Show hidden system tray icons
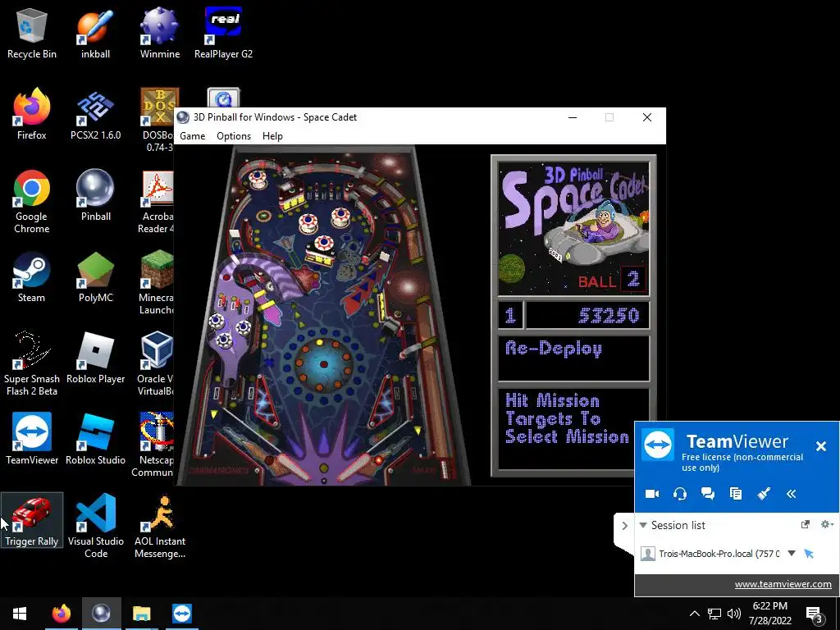Screen dimensions: 840x630 pyautogui.click(x=694, y=614)
